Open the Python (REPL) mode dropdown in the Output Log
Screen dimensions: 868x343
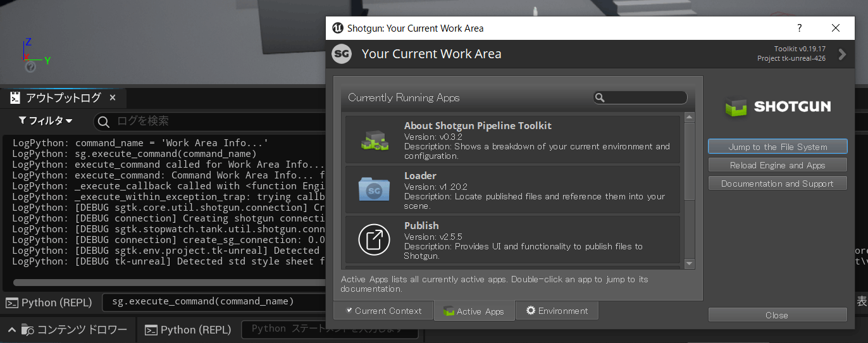click(x=49, y=302)
